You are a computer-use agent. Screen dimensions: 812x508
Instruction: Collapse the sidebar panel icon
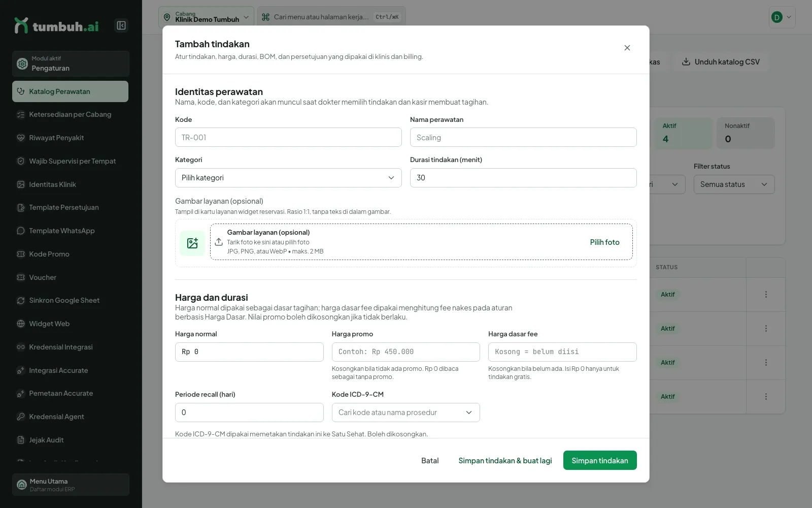121,25
